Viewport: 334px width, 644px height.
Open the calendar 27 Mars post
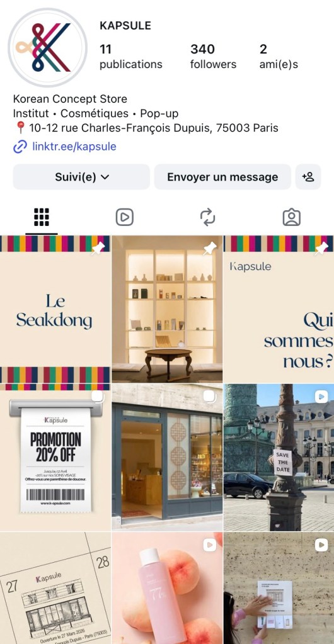coord(55,588)
